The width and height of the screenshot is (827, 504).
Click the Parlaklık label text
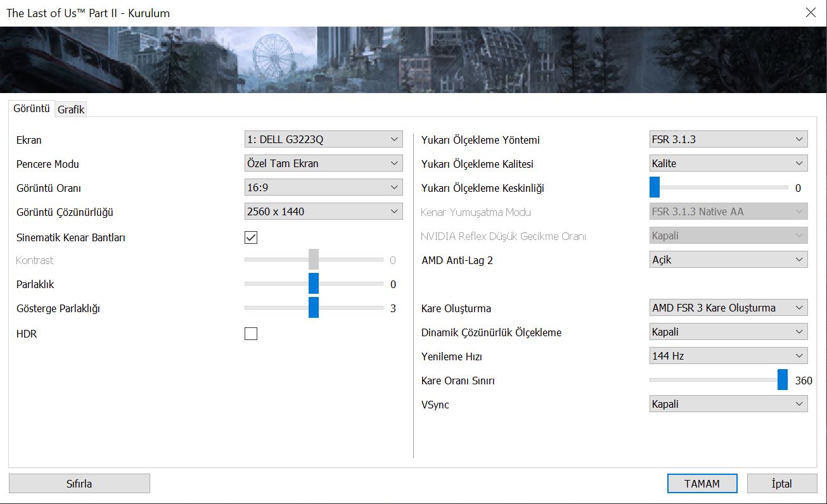pyautogui.click(x=35, y=285)
